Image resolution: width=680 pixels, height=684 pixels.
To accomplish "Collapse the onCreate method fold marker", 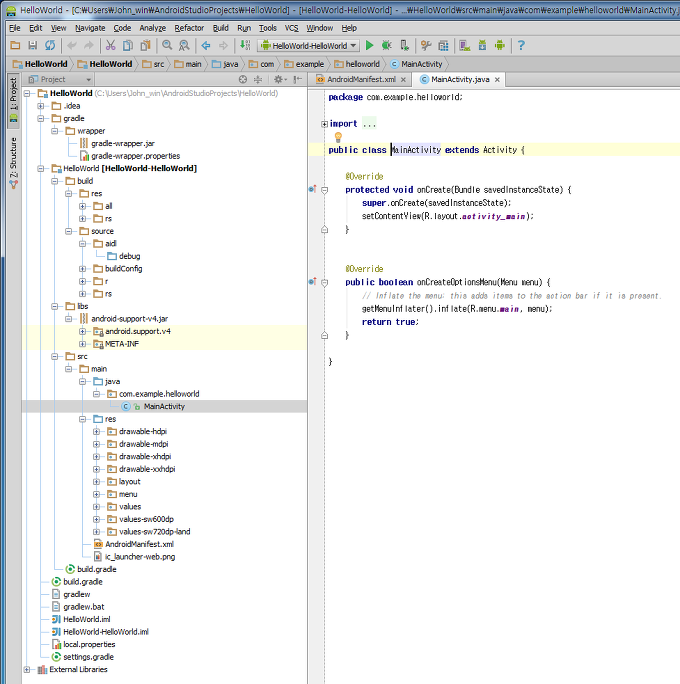I will pos(325,190).
